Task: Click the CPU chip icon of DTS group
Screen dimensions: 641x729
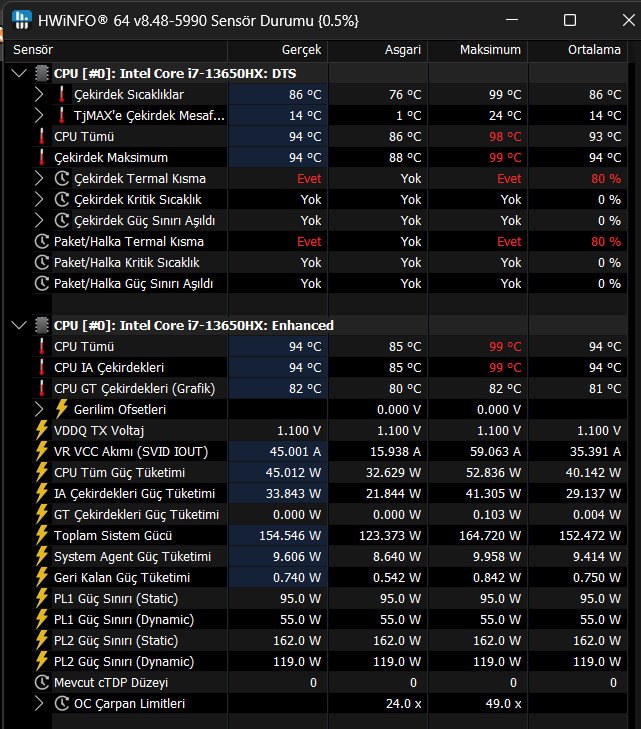Action: pos(42,73)
